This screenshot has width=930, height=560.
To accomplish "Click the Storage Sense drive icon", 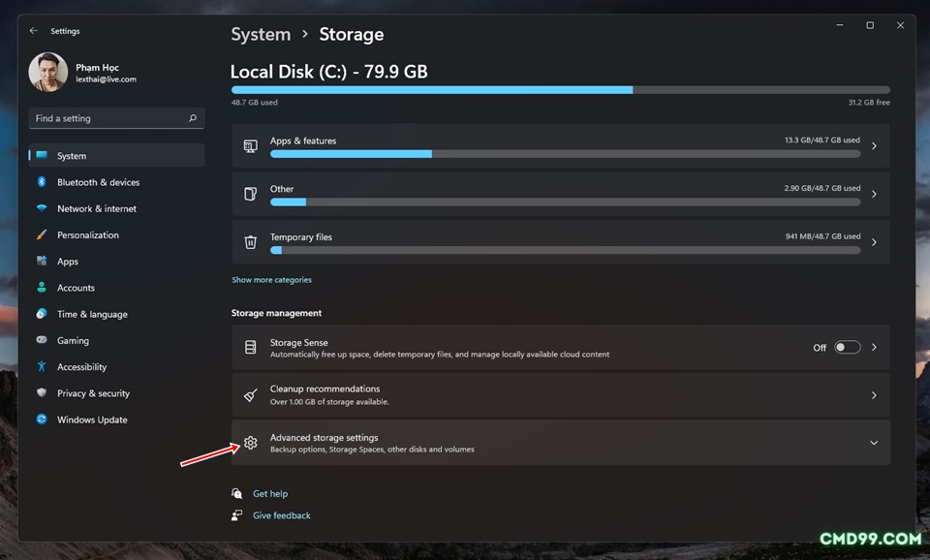I will [250, 347].
